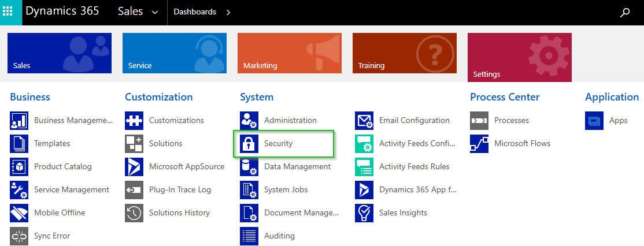This screenshot has height=246, width=644.
Task: Select the Marketing tile
Action: [289, 53]
